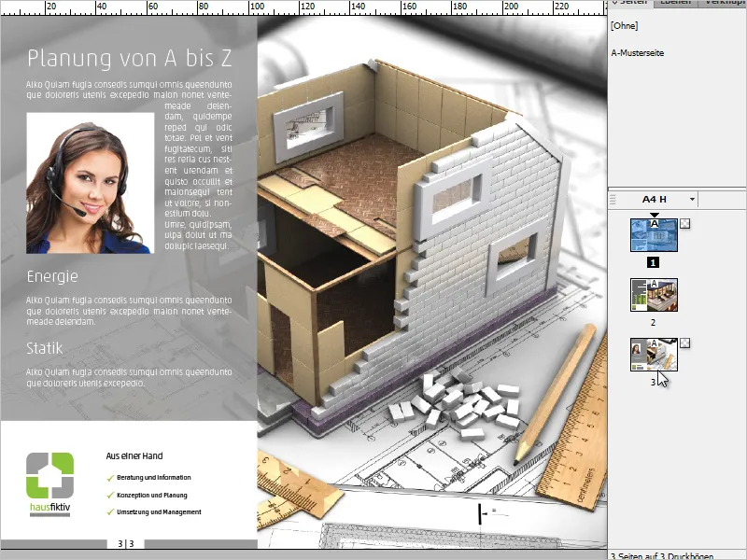
Task: Click the '3 | 3' page number footer
Action: pyautogui.click(x=126, y=543)
